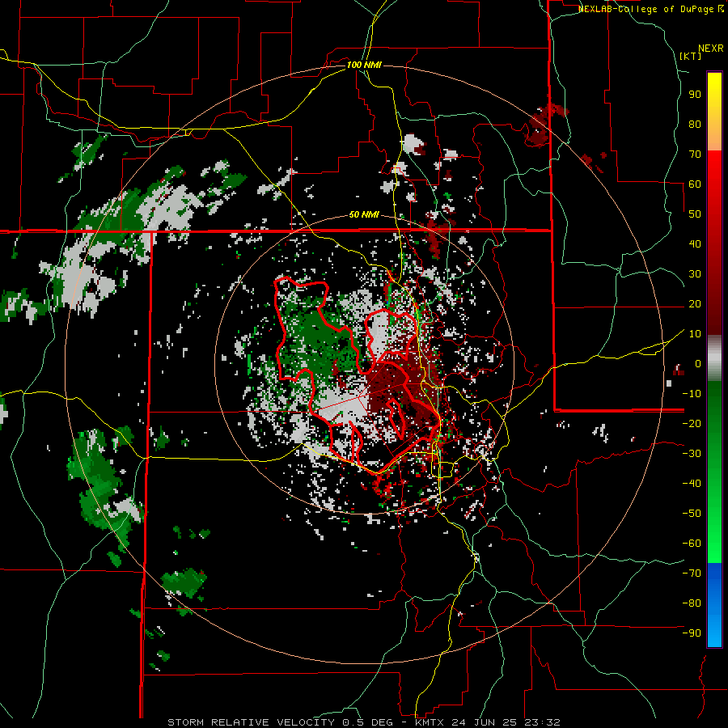Viewport: 728px width, 728px height.
Task: Click the NEXLAB-College of DuPage watermark text
Action: click(645, 9)
